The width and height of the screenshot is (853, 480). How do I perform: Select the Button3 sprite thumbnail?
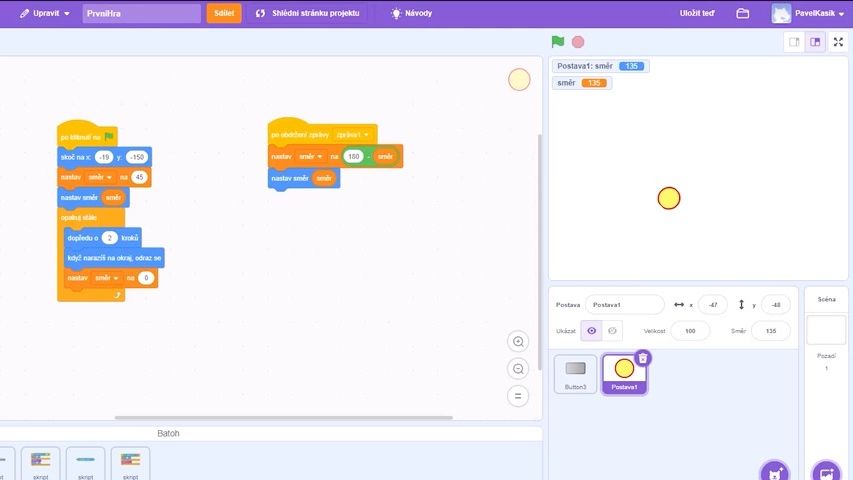(x=575, y=374)
